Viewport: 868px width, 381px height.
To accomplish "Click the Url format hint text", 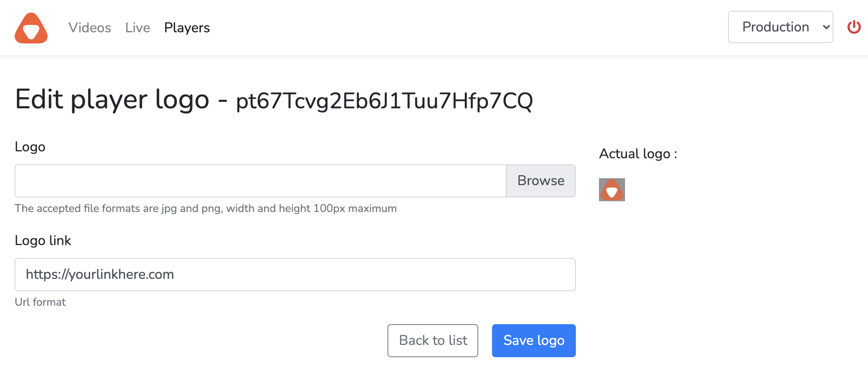I will pos(40,302).
